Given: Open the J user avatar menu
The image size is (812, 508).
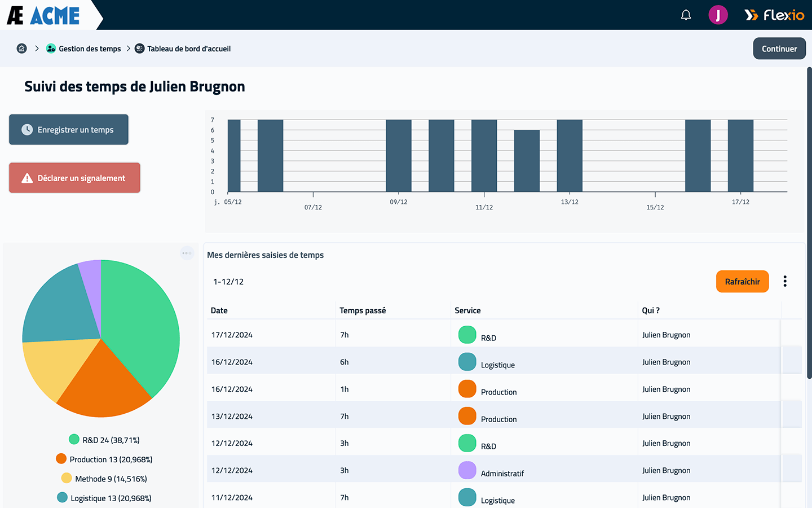Looking at the screenshot, I should point(718,15).
